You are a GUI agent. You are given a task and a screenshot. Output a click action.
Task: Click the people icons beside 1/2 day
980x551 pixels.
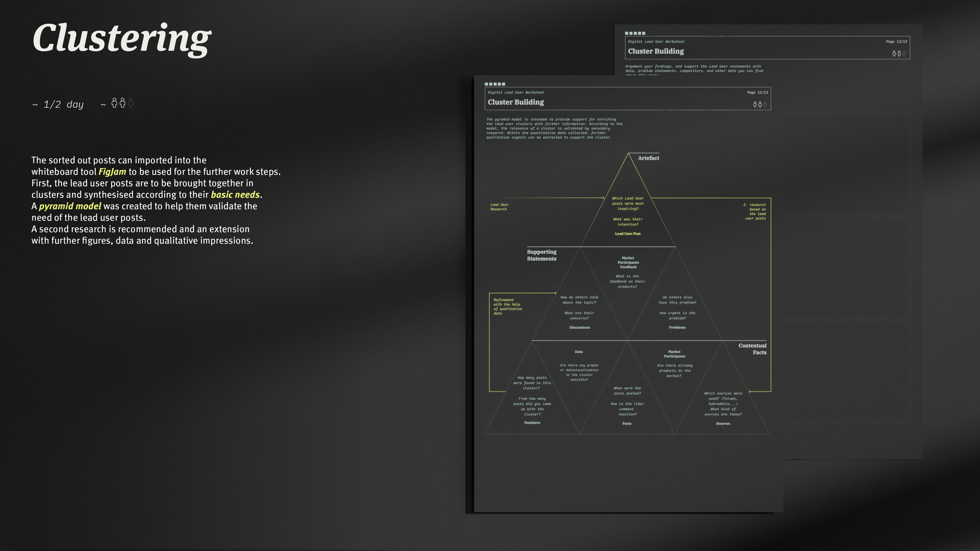click(122, 103)
